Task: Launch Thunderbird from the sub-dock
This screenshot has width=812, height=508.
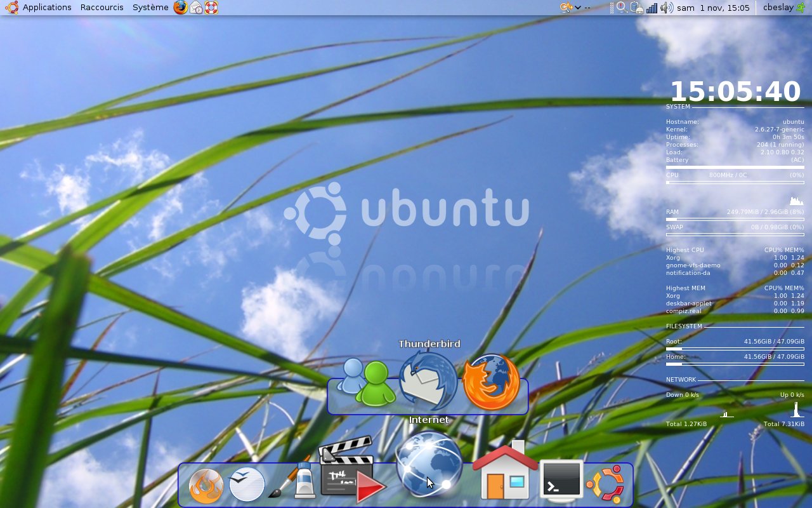Action: 428,382
